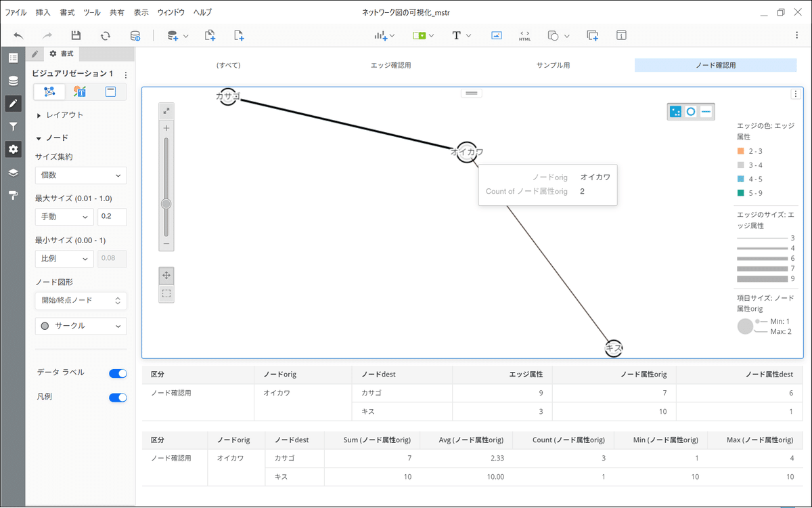Open the green filter selector dropdown

point(423,35)
